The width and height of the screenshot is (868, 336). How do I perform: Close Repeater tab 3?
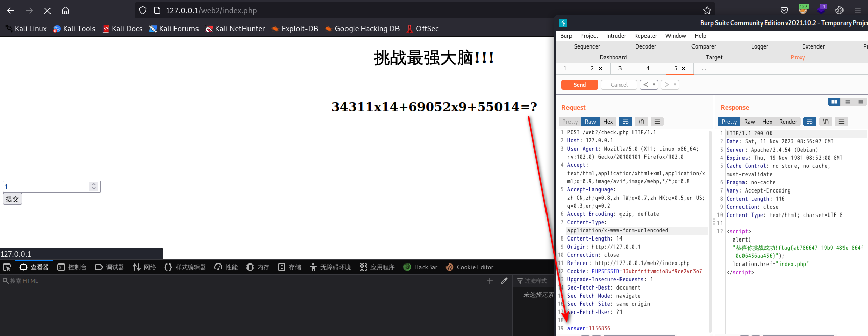click(x=628, y=68)
